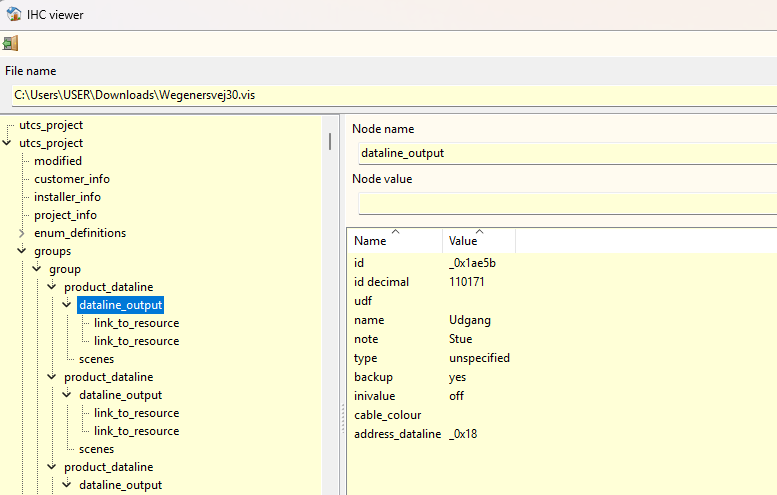Select the installer_info tree node
The image size is (777, 495).
pos(67,197)
